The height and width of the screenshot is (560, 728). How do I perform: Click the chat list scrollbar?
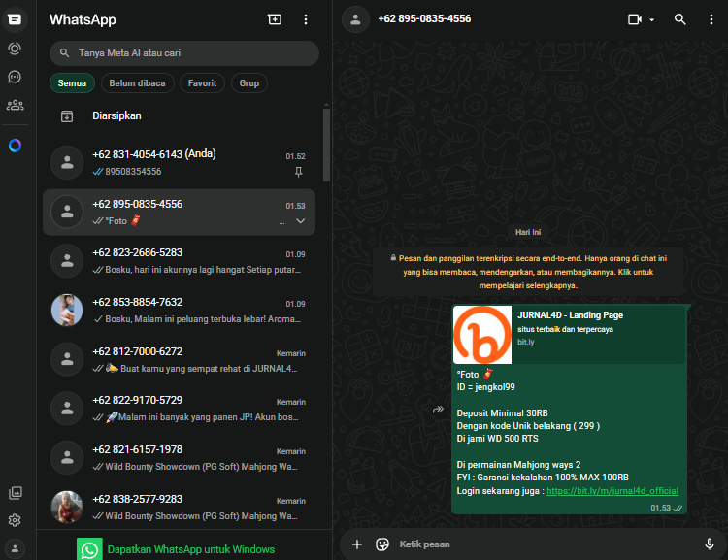(x=326, y=145)
